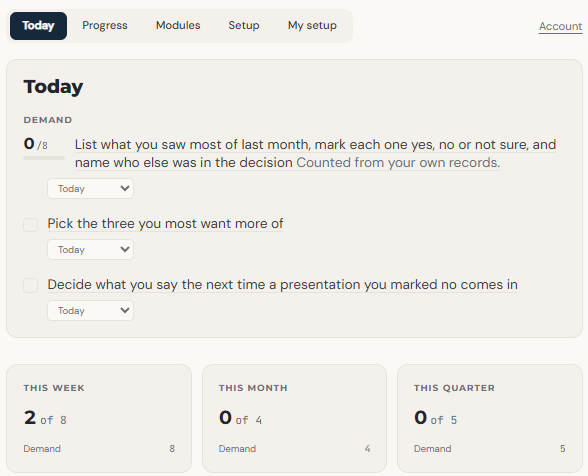
Task: Go to the Modules tab
Action: click(178, 26)
